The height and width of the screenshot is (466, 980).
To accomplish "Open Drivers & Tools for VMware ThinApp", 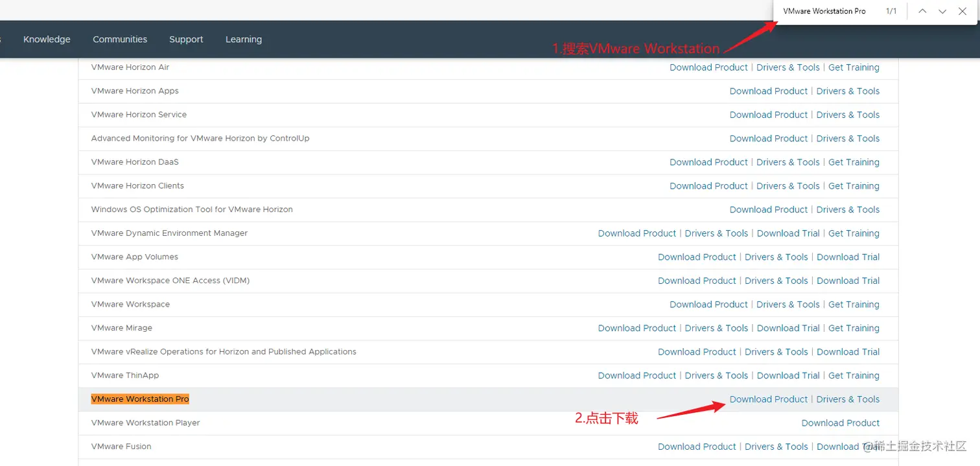I will point(716,375).
